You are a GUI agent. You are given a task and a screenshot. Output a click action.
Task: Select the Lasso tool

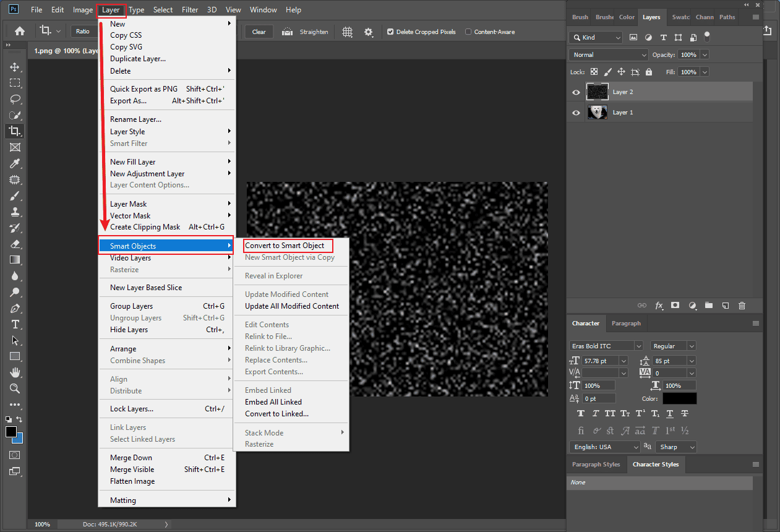tap(15, 99)
